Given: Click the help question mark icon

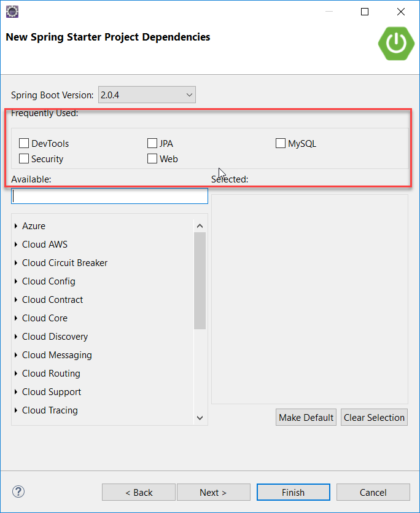Looking at the screenshot, I should click(18, 491).
